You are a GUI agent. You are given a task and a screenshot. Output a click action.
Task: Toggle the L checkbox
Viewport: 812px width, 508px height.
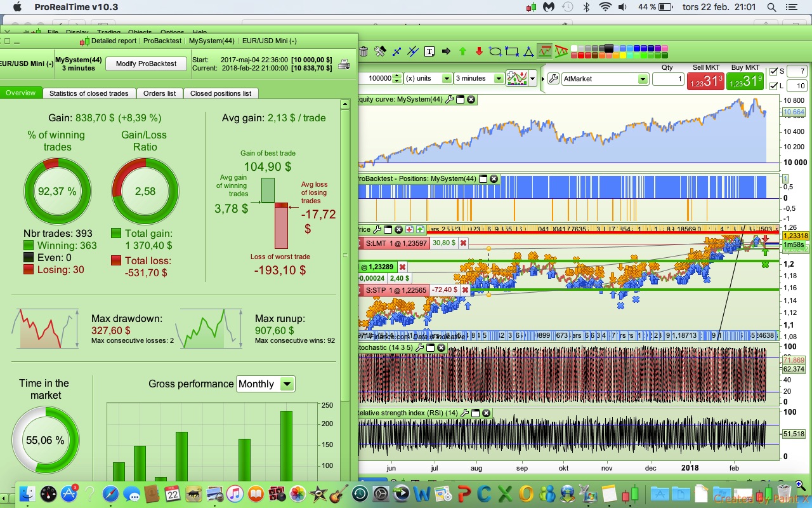tap(773, 86)
